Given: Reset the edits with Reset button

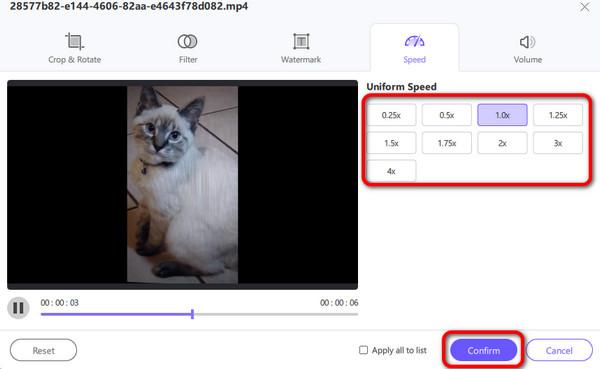Looking at the screenshot, I should coord(43,350).
